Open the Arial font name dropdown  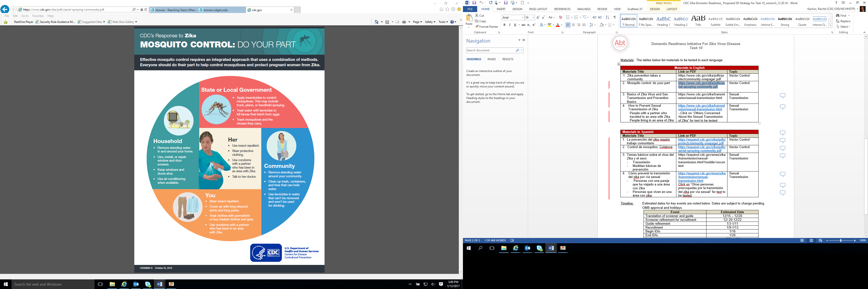[x=523, y=18]
